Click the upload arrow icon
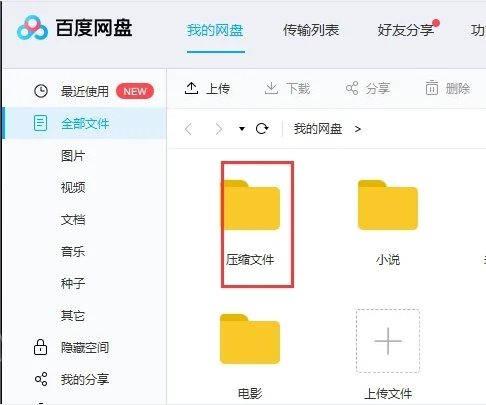 click(191, 88)
